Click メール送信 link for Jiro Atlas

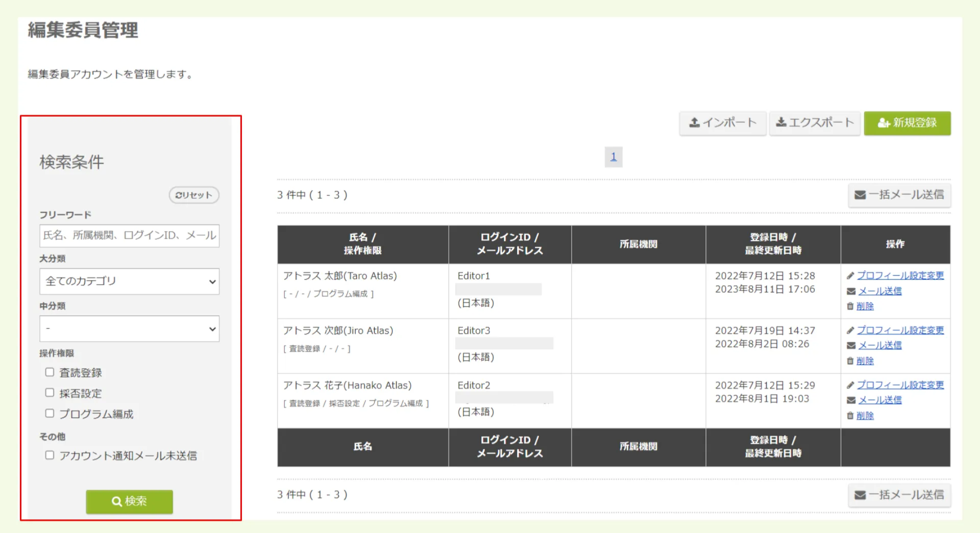[x=880, y=345]
